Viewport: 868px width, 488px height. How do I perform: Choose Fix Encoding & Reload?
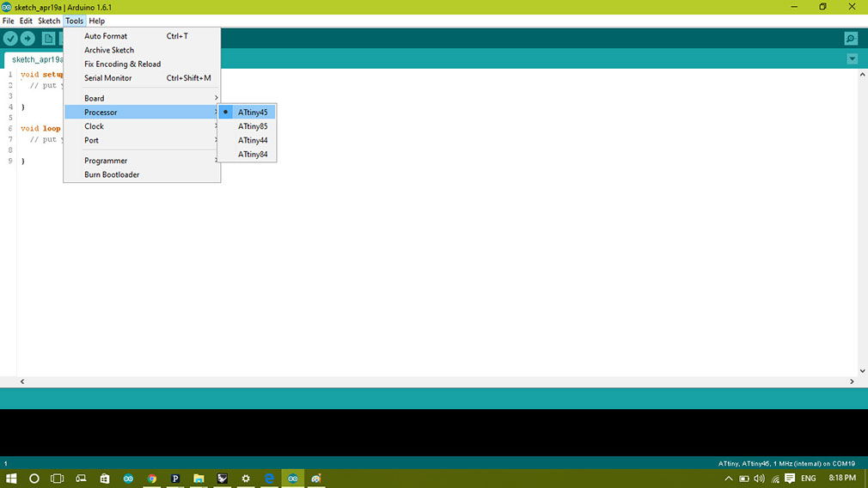pyautogui.click(x=143, y=64)
